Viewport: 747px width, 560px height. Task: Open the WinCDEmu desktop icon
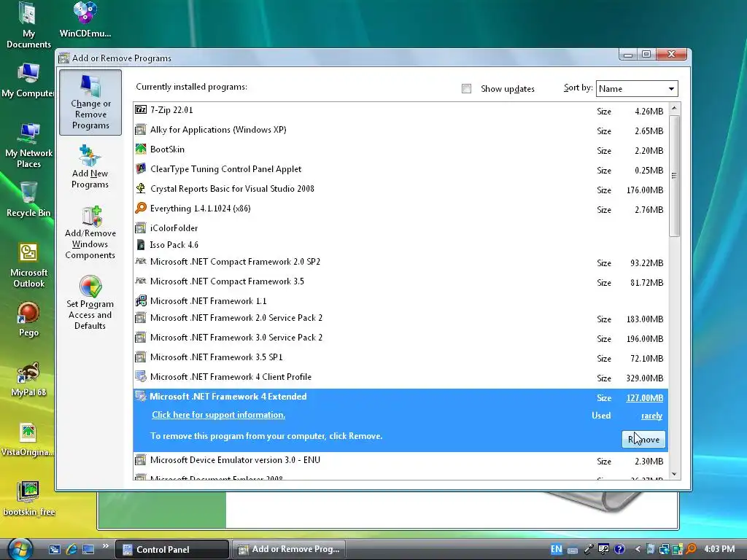pyautogui.click(x=85, y=20)
